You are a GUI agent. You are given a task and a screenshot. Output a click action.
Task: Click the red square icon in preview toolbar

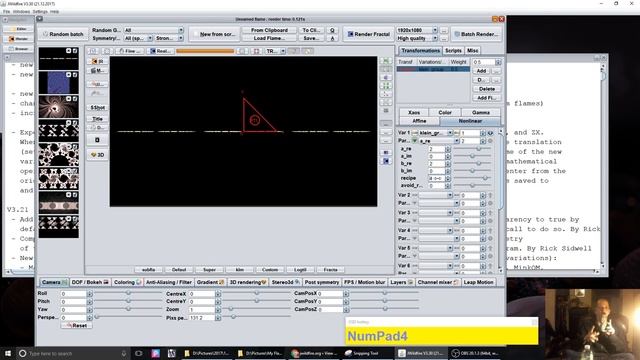click(x=256, y=51)
